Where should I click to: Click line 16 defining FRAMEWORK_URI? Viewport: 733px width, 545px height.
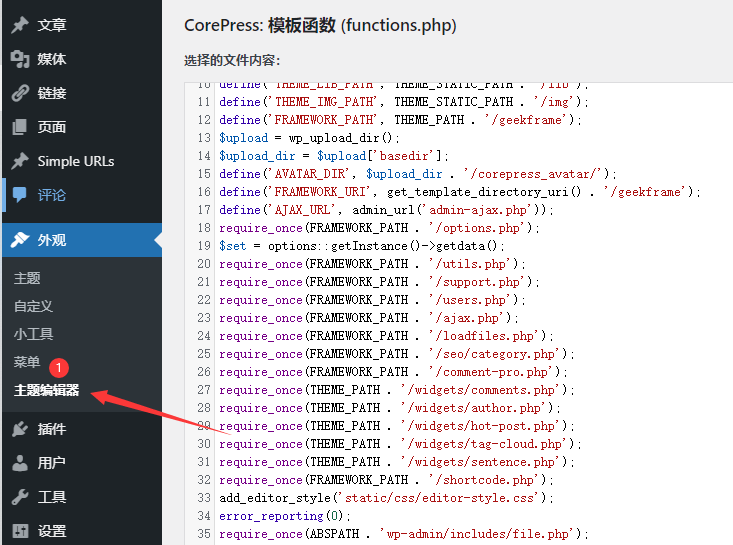(460, 192)
